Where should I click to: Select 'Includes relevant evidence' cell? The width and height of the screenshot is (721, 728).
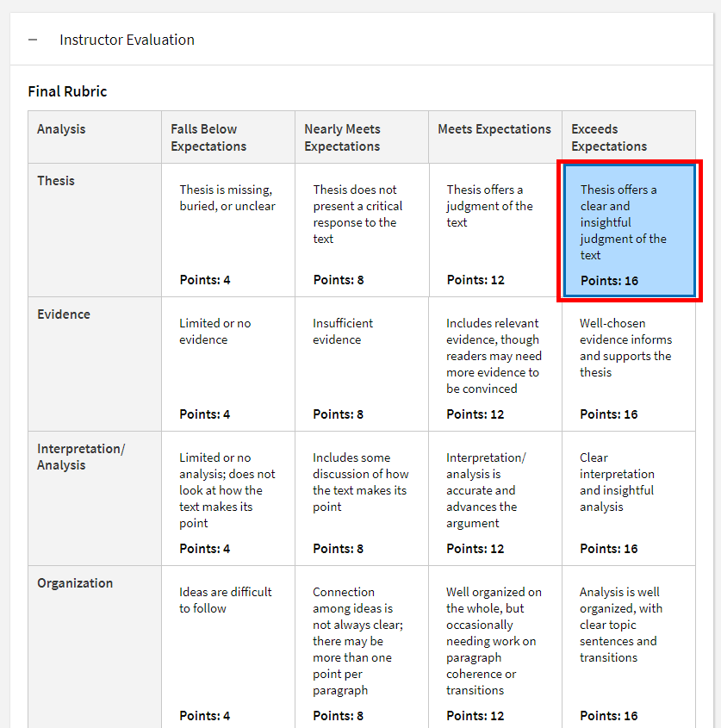pyautogui.click(x=495, y=364)
